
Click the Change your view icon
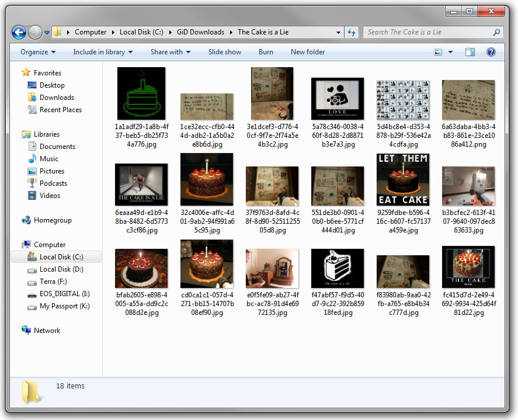pos(438,52)
